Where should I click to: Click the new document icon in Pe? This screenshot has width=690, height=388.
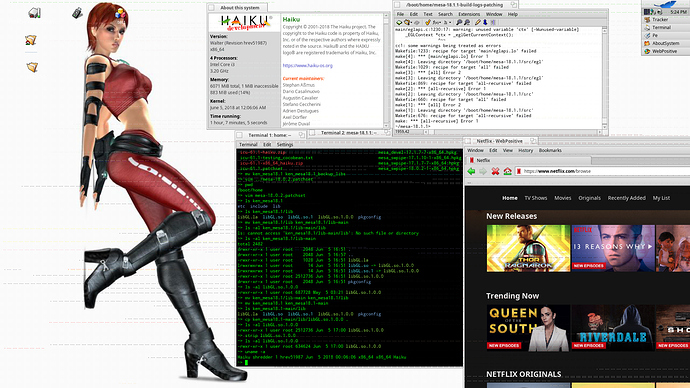399,22
